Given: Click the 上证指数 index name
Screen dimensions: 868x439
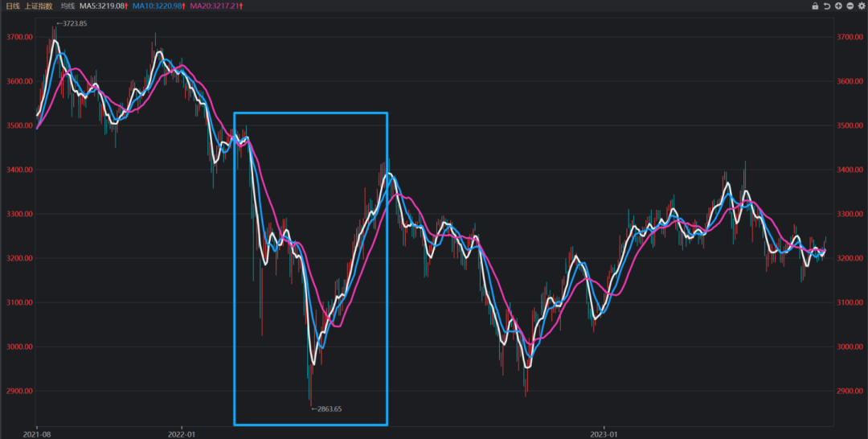Looking at the screenshot, I should pyautogui.click(x=39, y=6).
